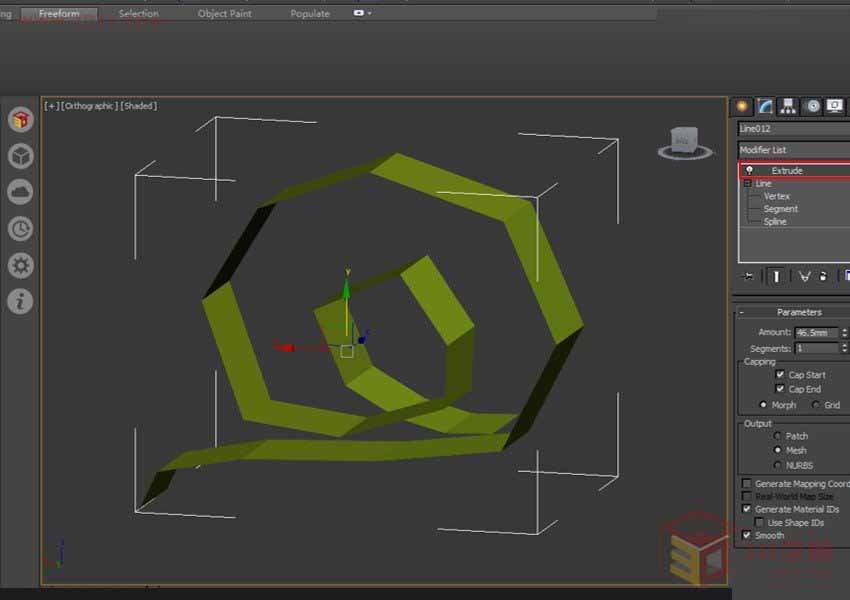850x600 pixels.
Task: Open the viewport [+] menu
Action: tap(52, 106)
